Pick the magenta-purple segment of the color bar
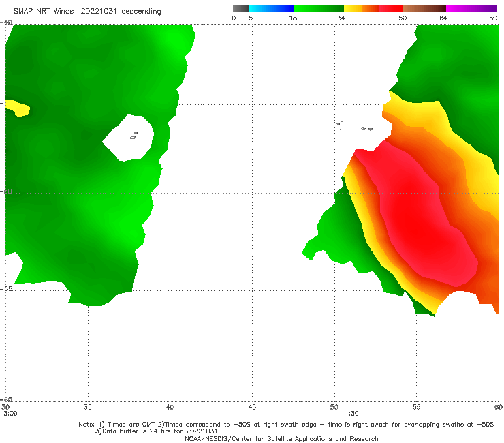The height and width of the screenshot is (443, 504). click(471, 8)
